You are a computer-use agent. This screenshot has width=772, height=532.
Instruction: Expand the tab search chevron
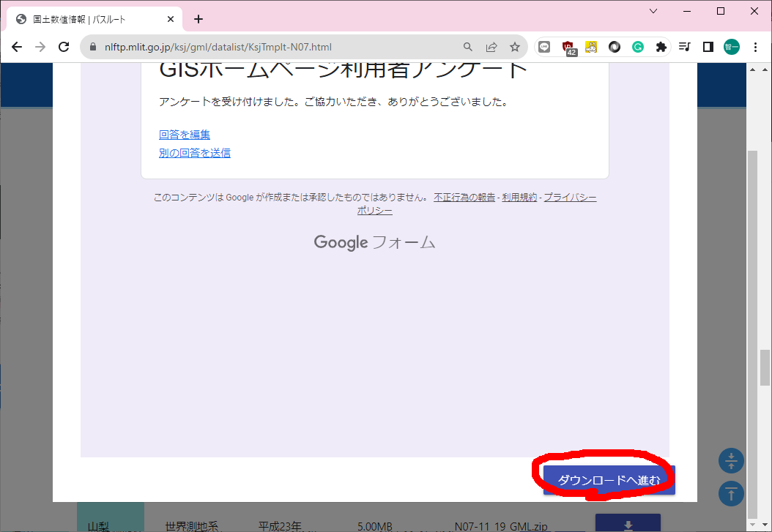click(653, 11)
